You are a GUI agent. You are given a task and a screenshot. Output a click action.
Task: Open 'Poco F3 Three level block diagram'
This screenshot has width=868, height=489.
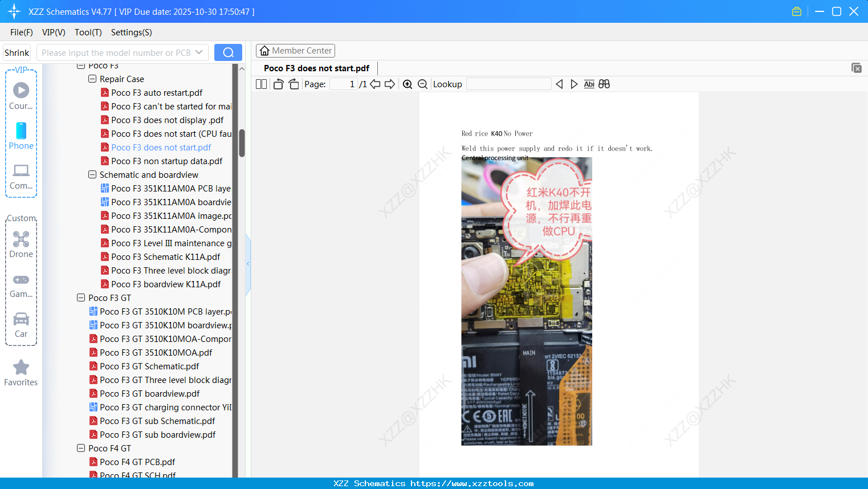171,271
